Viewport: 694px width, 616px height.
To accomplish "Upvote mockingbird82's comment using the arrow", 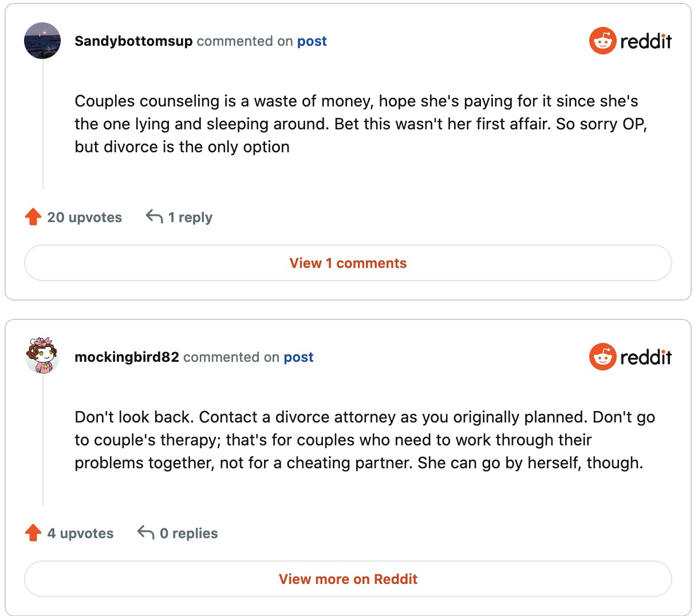I will coord(33,533).
